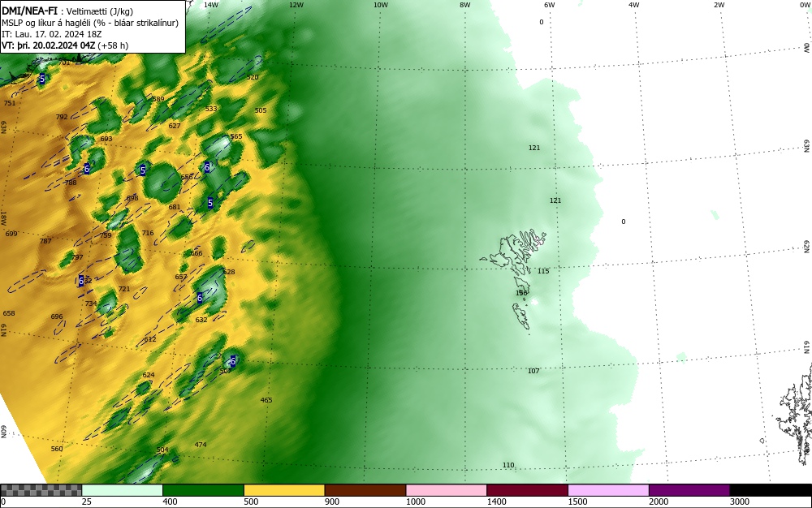Image resolution: width=812 pixels, height=508 pixels.
Task: Click the map value "788"
Action: pos(71,183)
